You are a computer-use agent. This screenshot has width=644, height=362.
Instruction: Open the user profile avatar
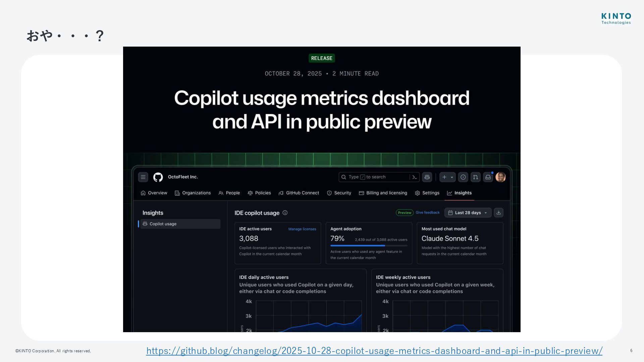500,177
